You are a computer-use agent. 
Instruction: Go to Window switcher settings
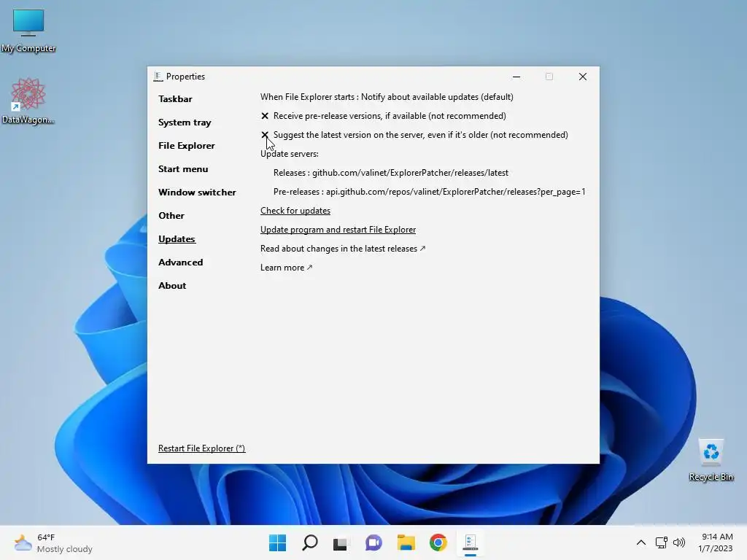197,192
